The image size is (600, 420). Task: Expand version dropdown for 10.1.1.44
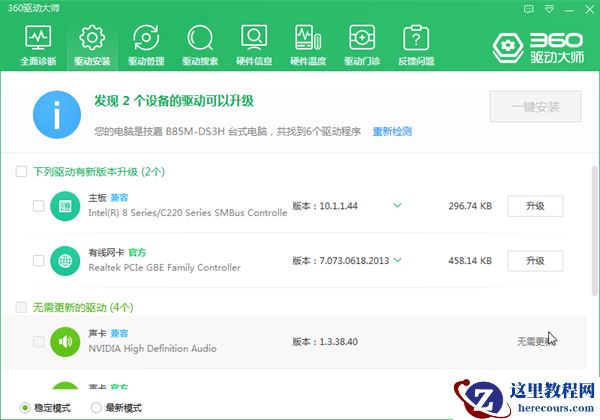pyautogui.click(x=398, y=205)
